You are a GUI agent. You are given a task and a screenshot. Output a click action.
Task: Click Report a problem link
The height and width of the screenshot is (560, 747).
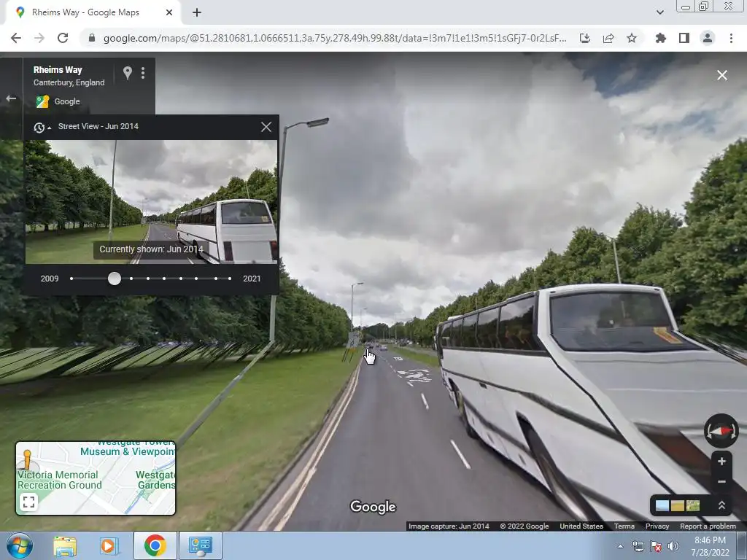[x=708, y=526]
